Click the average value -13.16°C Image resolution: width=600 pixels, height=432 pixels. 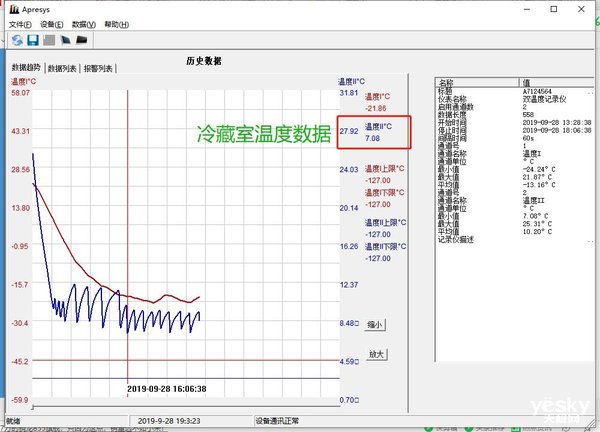(x=539, y=185)
